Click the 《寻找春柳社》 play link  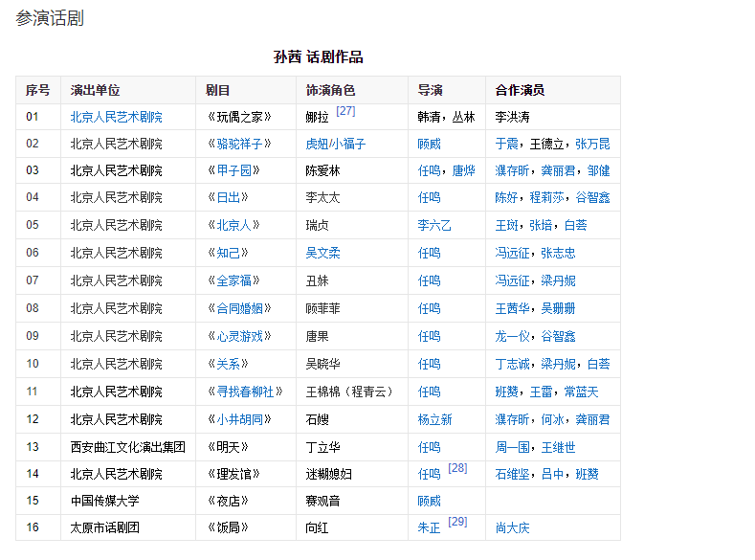point(246,392)
